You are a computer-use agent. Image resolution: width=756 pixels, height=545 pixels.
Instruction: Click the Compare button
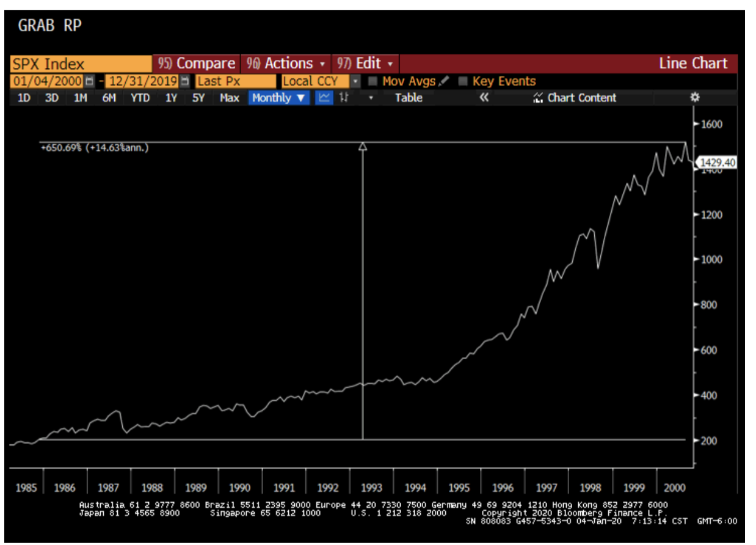(197, 64)
